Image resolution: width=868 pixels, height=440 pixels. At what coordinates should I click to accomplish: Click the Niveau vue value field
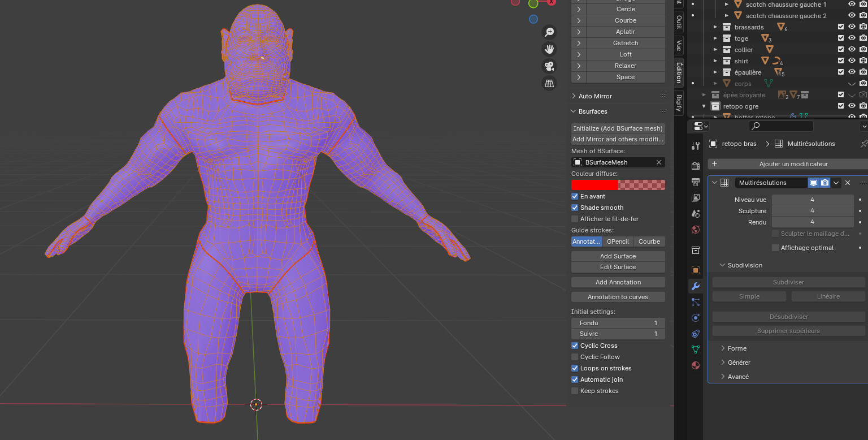click(x=813, y=199)
